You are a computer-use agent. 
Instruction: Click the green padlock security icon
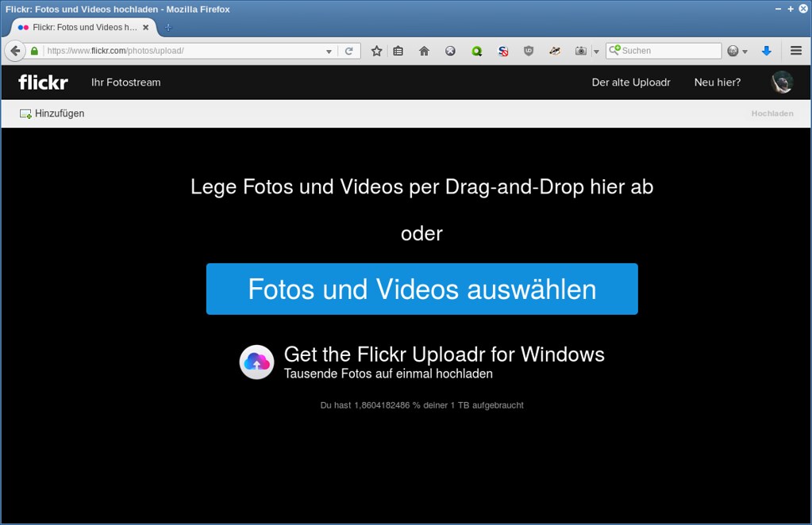coord(34,51)
